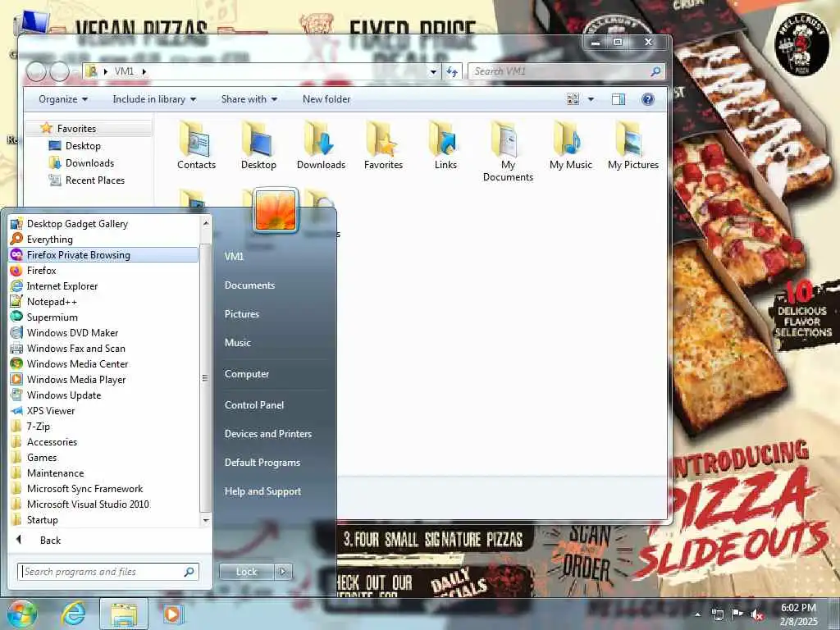Open Include in library dropdown
Viewport: 840px width, 630px height.
(x=154, y=99)
